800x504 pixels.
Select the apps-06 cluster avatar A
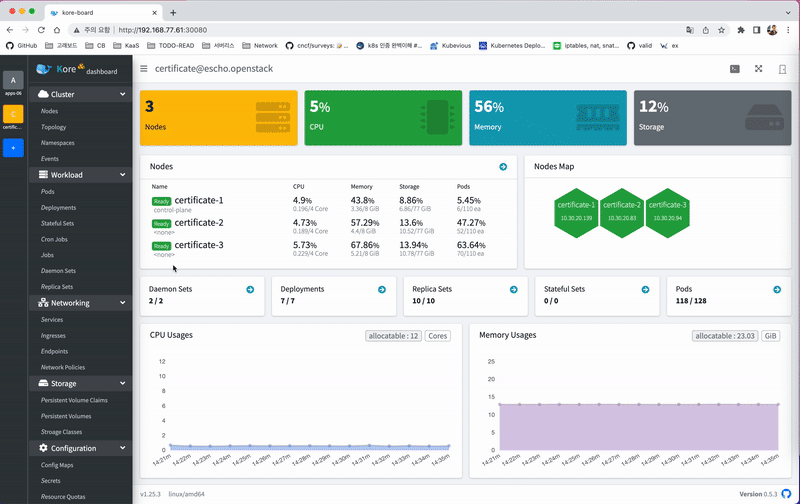[x=13, y=80]
